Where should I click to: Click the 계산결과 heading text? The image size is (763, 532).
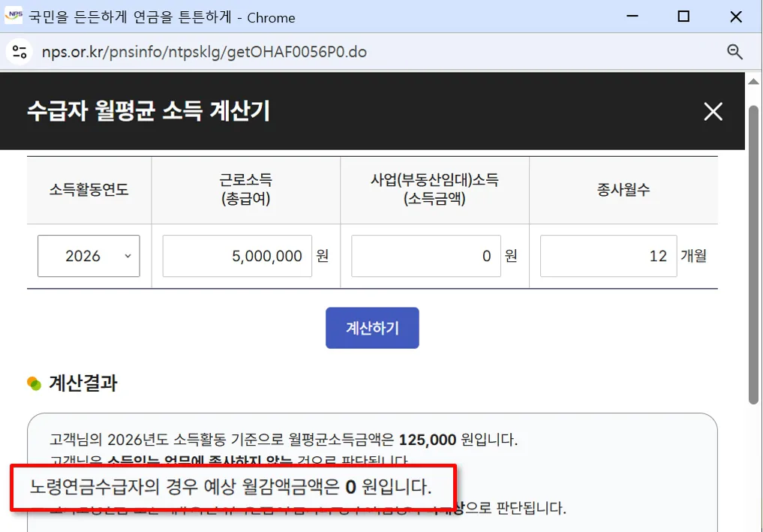point(83,383)
